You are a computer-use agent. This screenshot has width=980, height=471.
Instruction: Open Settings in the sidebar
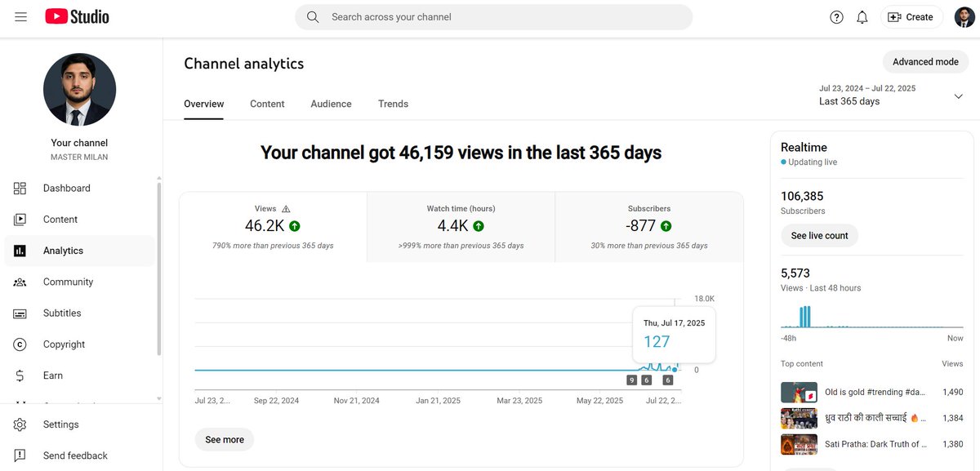click(x=79, y=424)
